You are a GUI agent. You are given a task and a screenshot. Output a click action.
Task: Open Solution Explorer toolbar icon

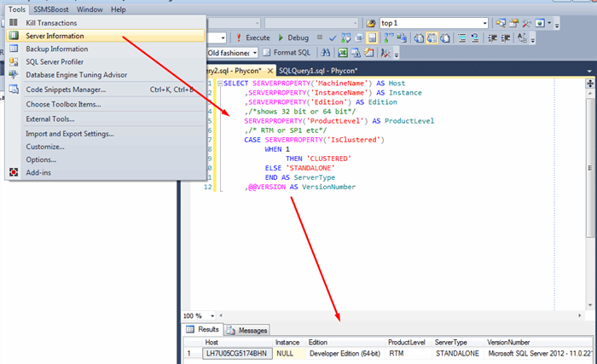[501, 23]
